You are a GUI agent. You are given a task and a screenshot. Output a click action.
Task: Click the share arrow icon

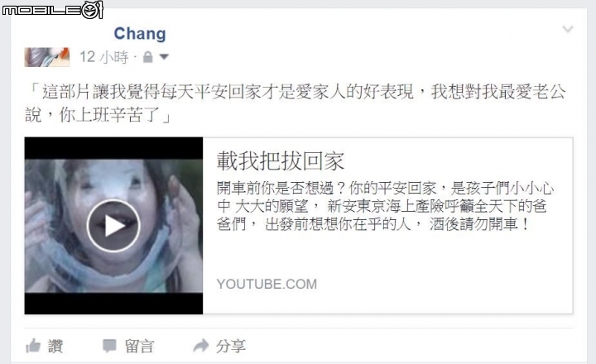(x=201, y=346)
